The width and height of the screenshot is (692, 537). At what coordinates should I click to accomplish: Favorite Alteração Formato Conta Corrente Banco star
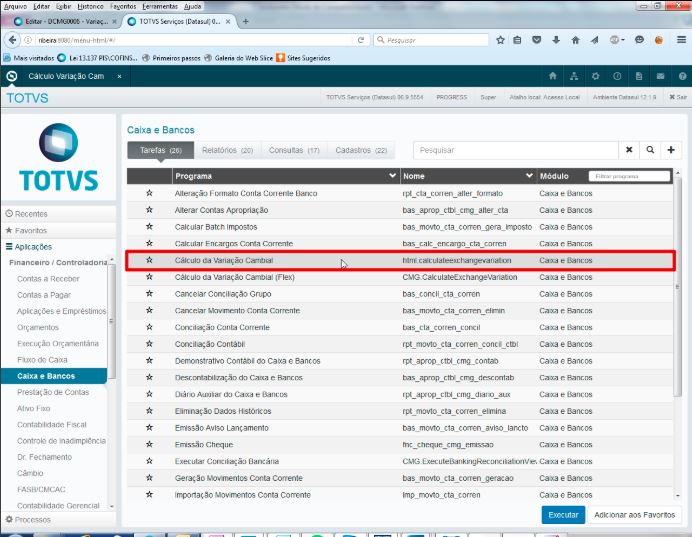coord(149,193)
